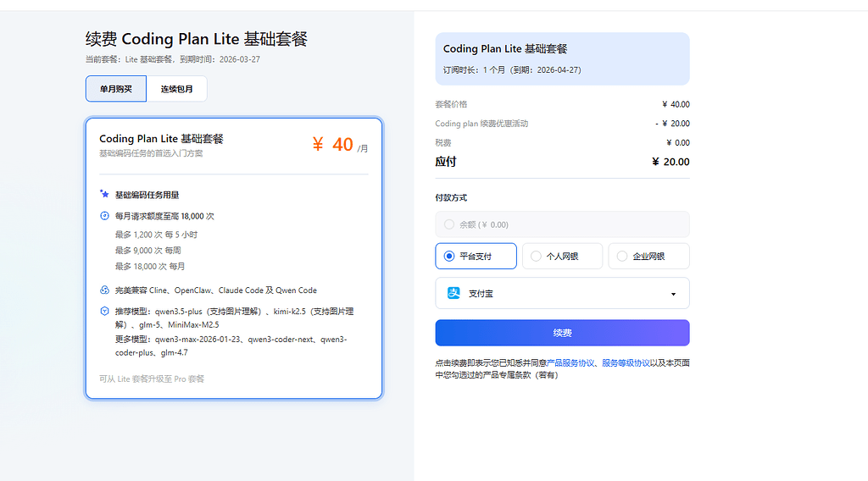Click the star icon beside 基础编码任务用量
Viewport: 868px width, 481px height.
pos(104,194)
